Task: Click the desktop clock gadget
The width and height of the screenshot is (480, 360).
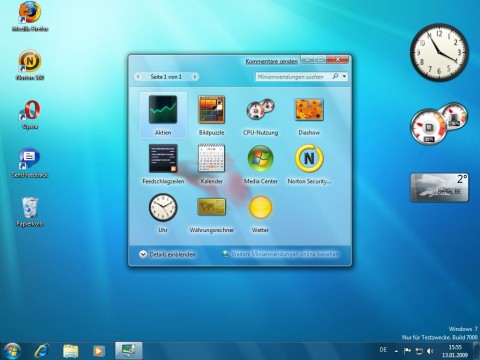Action: (439, 52)
